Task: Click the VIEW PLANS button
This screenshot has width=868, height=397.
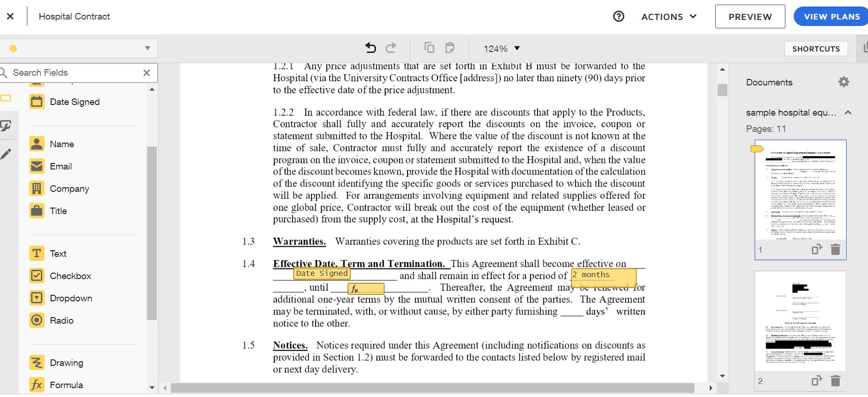Action: coord(832,17)
